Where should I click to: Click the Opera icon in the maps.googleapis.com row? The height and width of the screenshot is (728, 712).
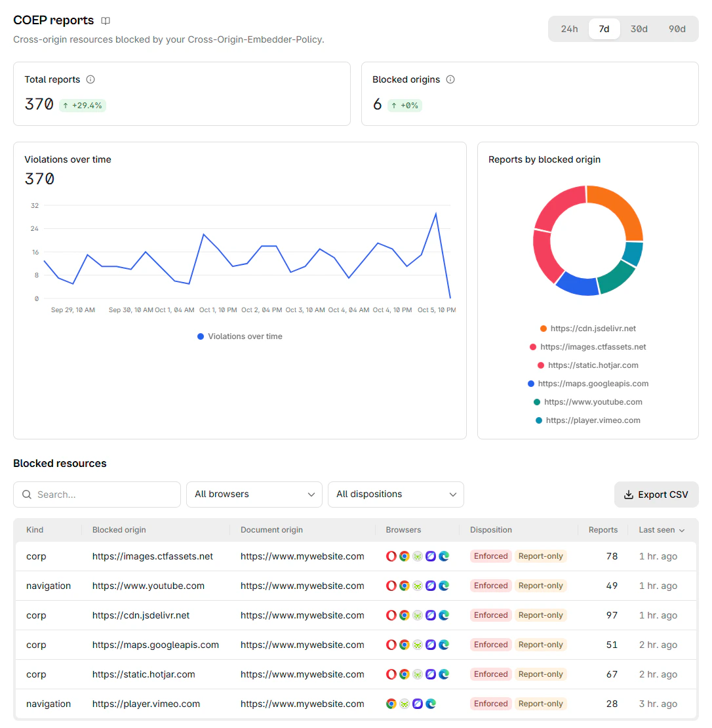(391, 645)
